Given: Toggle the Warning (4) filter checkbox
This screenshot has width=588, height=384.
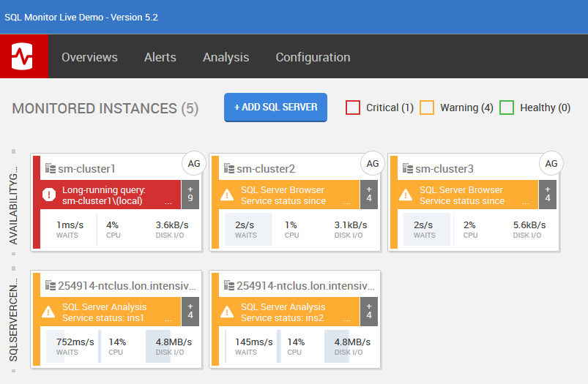Looking at the screenshot, I should click(x=427, y=108).
